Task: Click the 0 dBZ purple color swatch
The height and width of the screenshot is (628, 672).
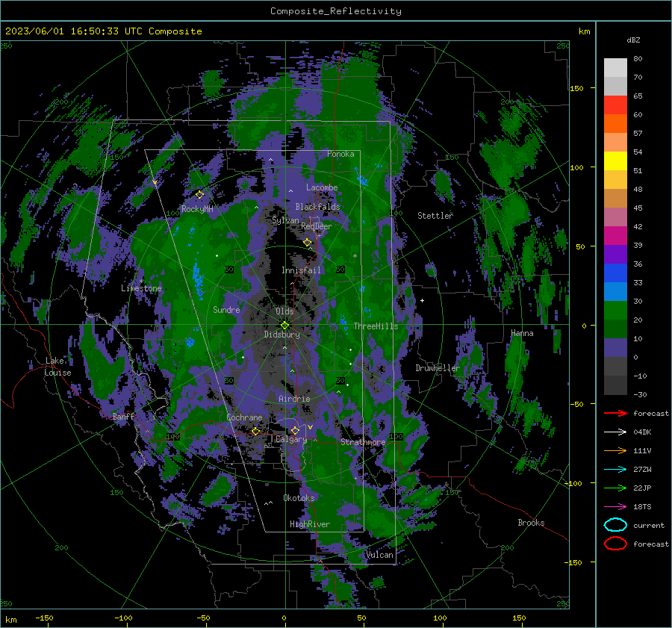Action: (615, 347)
